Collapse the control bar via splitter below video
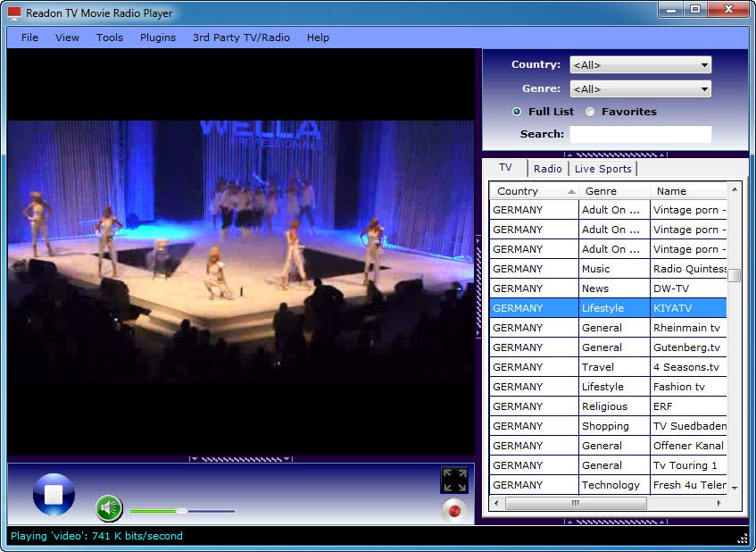This screenshot has height=552, width=756. [241, 459]
